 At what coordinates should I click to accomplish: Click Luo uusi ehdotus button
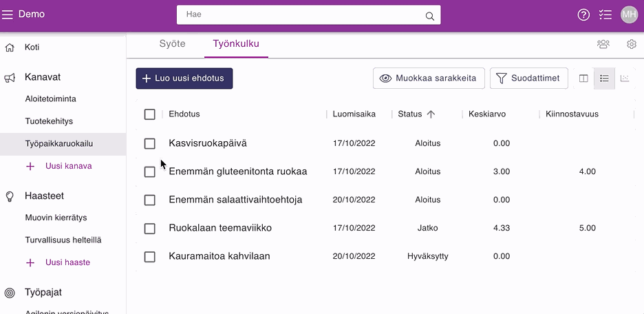(184, 78)
